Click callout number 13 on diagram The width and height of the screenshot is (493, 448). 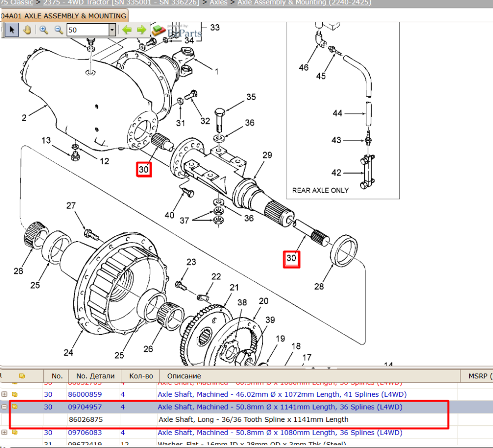click(x=46, y=140)
